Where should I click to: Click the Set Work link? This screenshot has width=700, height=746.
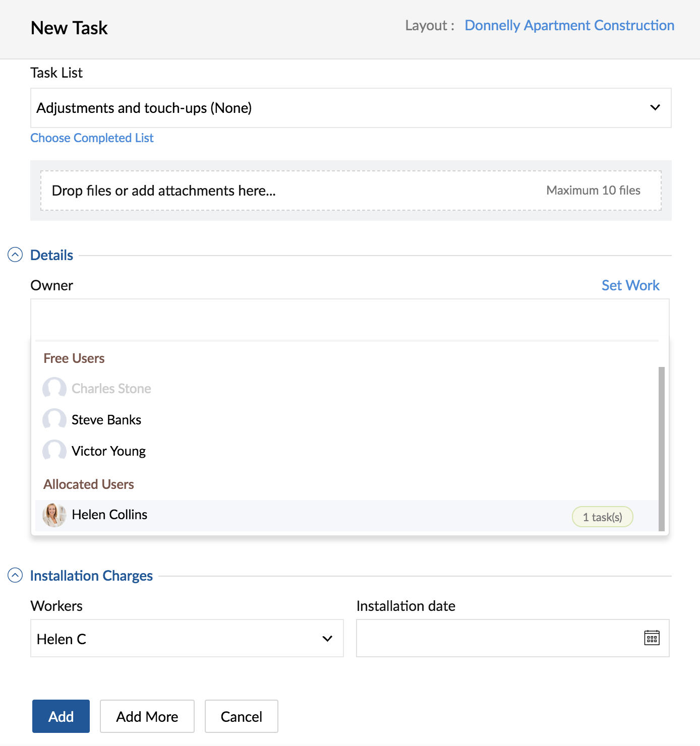630,285
